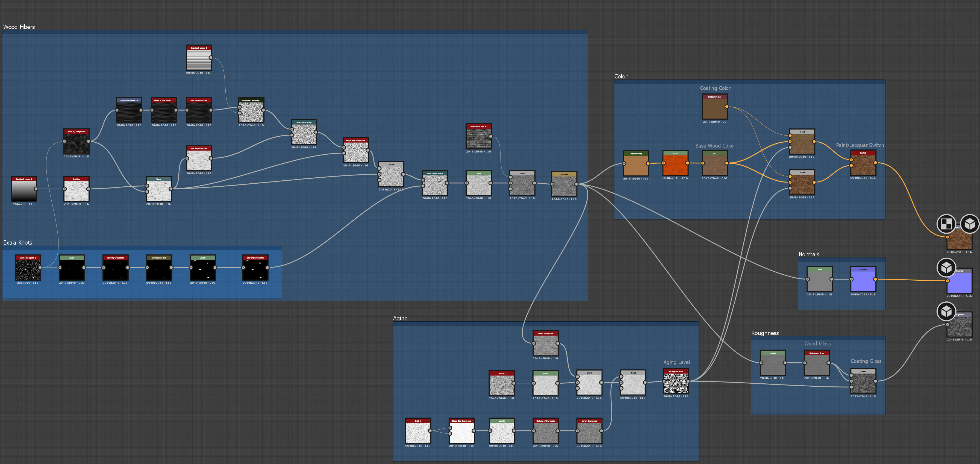980x464 pixels.
Task: Select the Highpass Grayscale node
Action: pyautogui.click(x=546, y=430)
